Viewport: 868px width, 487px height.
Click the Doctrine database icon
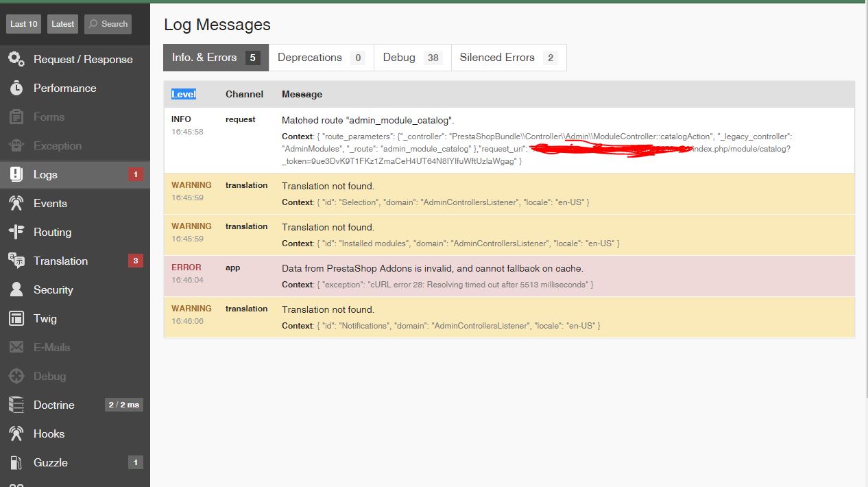click(x=16, y=405)
